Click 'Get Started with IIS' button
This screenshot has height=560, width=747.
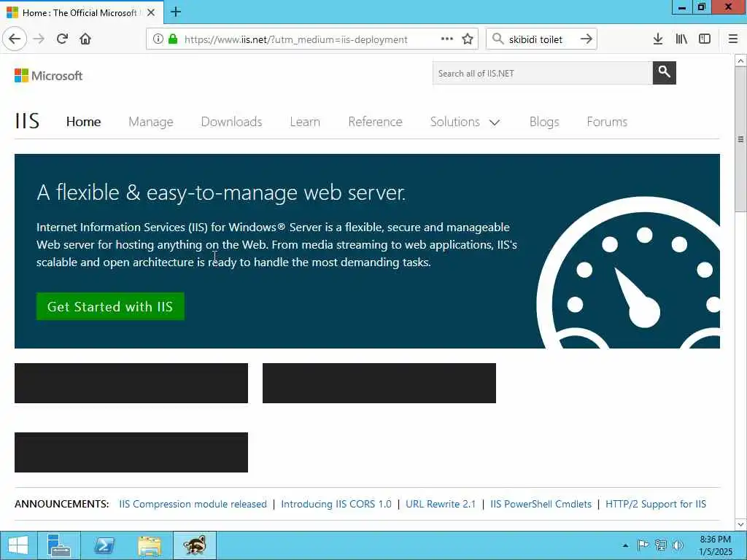tap(110, 306)
